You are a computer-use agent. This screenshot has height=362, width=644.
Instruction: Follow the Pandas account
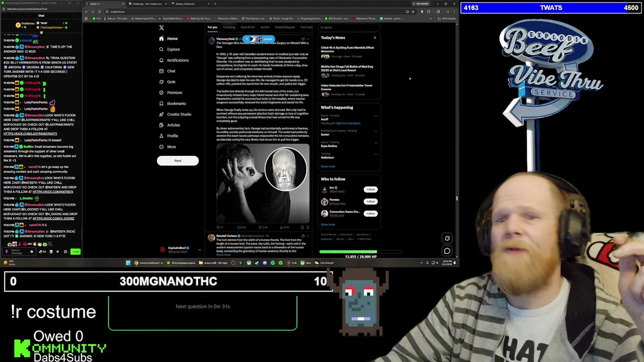(x=370, y=201)
